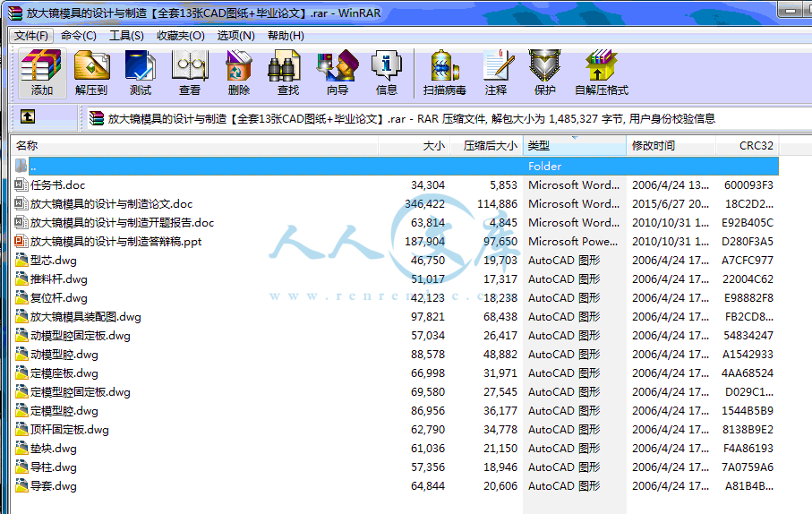Select the file 任务书.doc
812x514 pixels.
pos(57,185)
